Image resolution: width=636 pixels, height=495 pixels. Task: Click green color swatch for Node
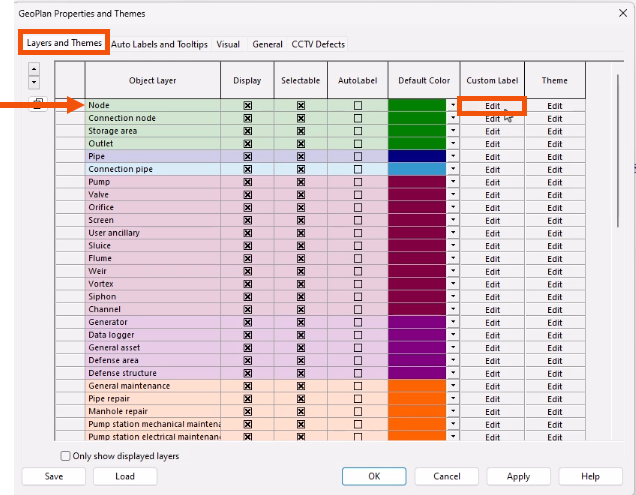417,105
